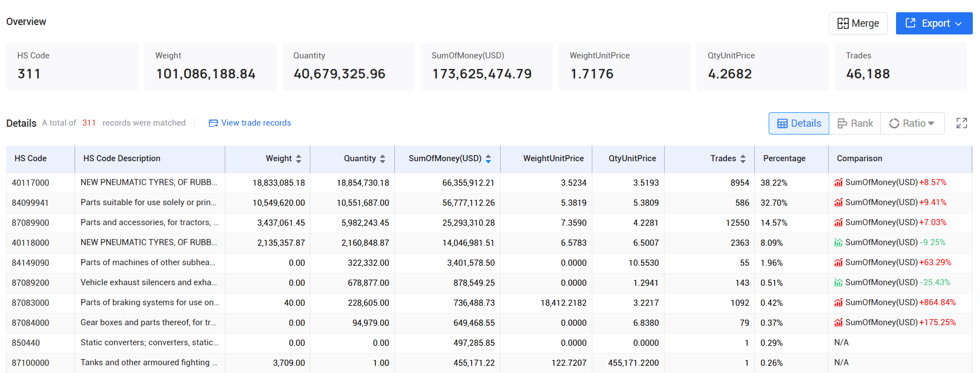Click the Merge button

pos(858,23)
